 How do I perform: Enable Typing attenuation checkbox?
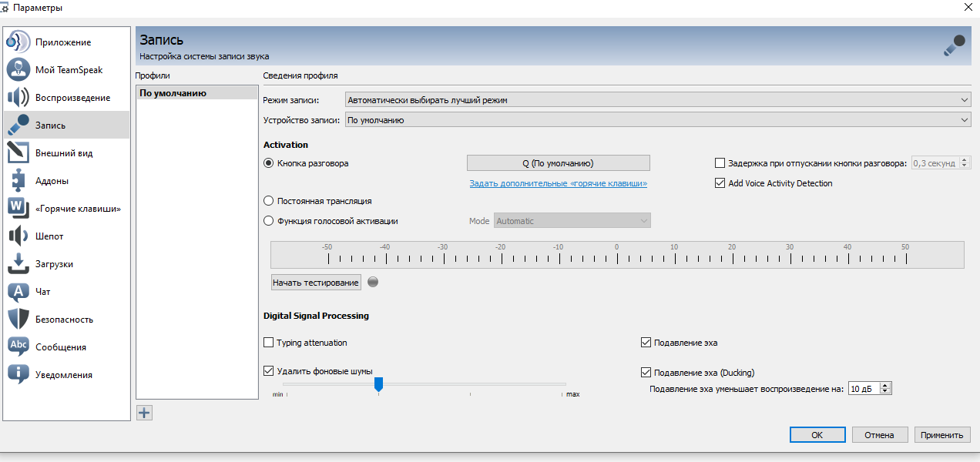coord(269,343)
